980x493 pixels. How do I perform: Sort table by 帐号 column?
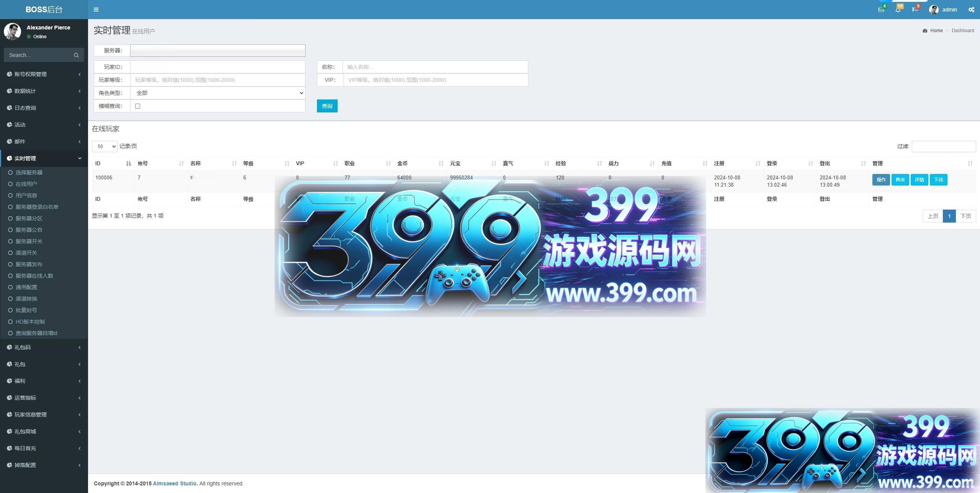pos(161,163)
